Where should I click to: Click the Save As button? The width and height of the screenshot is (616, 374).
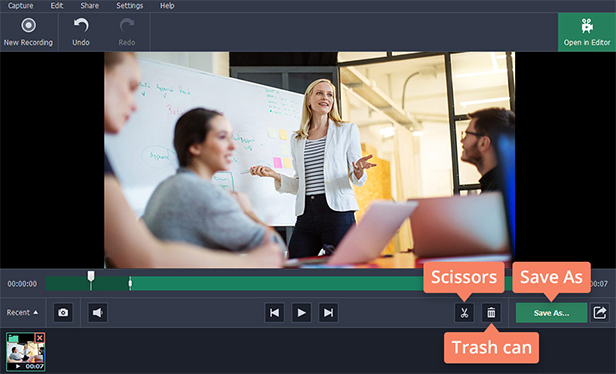(x=552, y=313)
